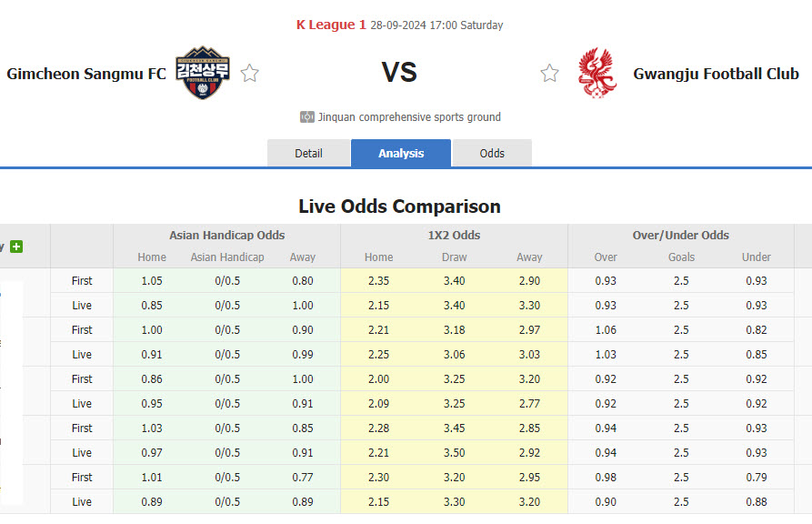
Task: Select the Analysis tab
Action: [401, 154]
